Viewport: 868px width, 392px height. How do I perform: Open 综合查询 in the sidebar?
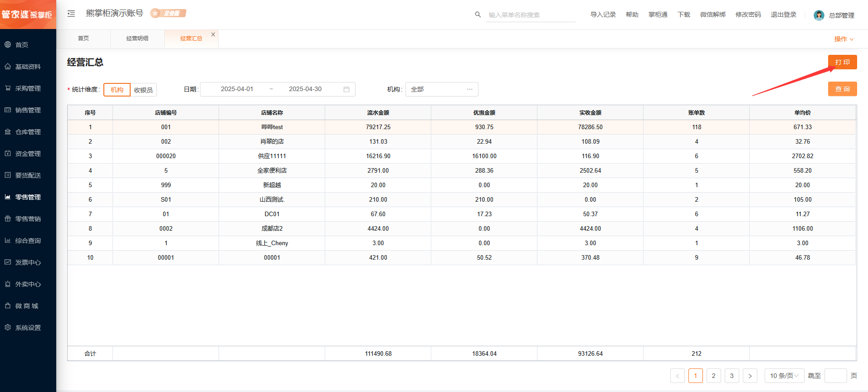(x=28, y=241)
